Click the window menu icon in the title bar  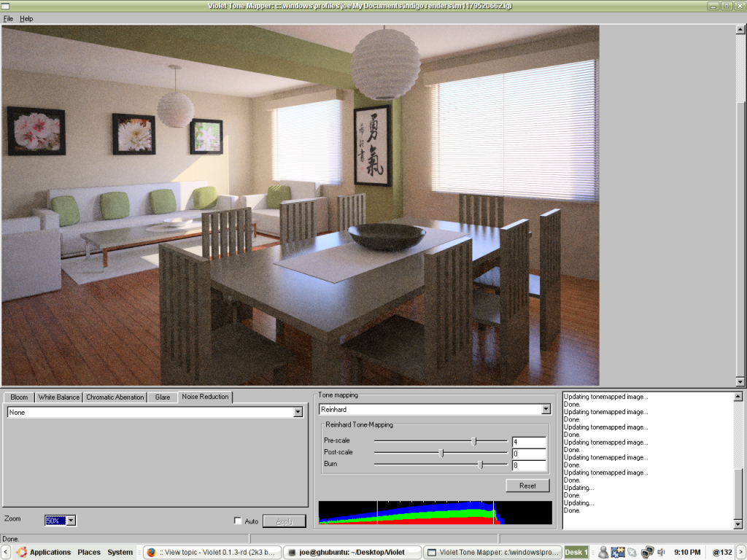5,6
